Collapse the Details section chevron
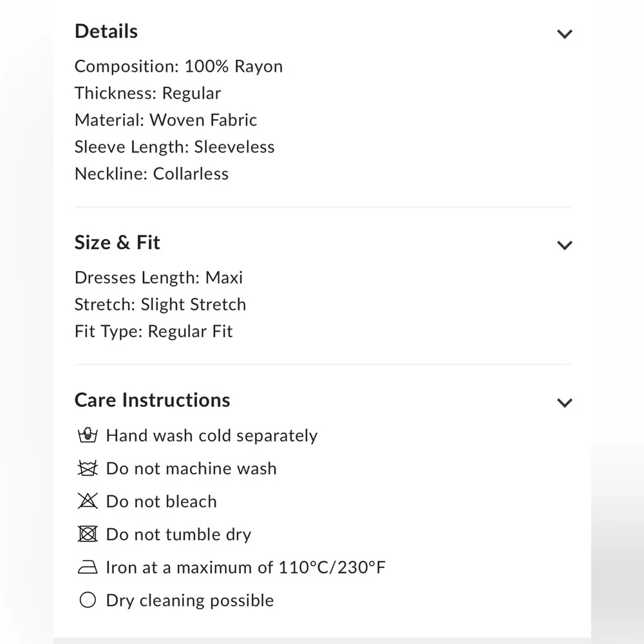The height and width of the screenshot is (644, 644). pos(564,34)
